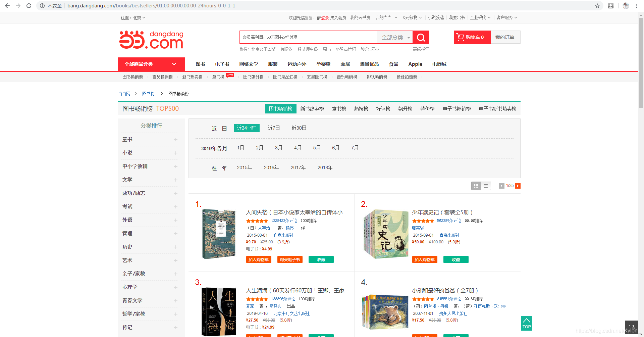Click the previous page arrow
Image resolution: width=644 pixels, height=337 pixels.
[502, 186]
